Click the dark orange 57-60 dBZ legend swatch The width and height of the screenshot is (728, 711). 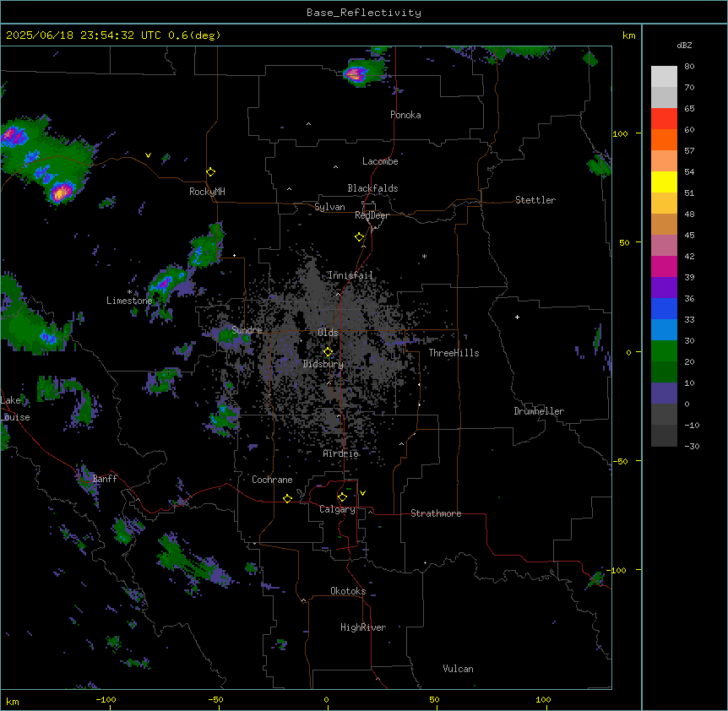[x=664, y=139]
